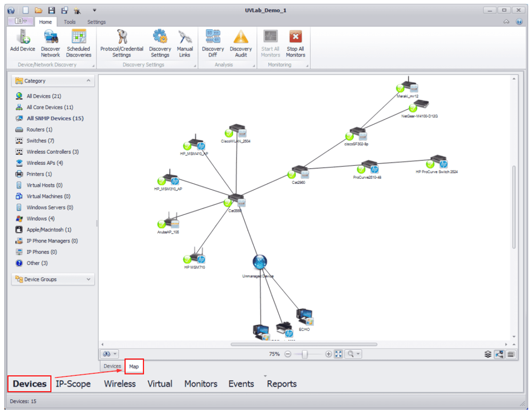Open the Wireless section
This screenshot has width=532, height=412.
pos(120,384)
